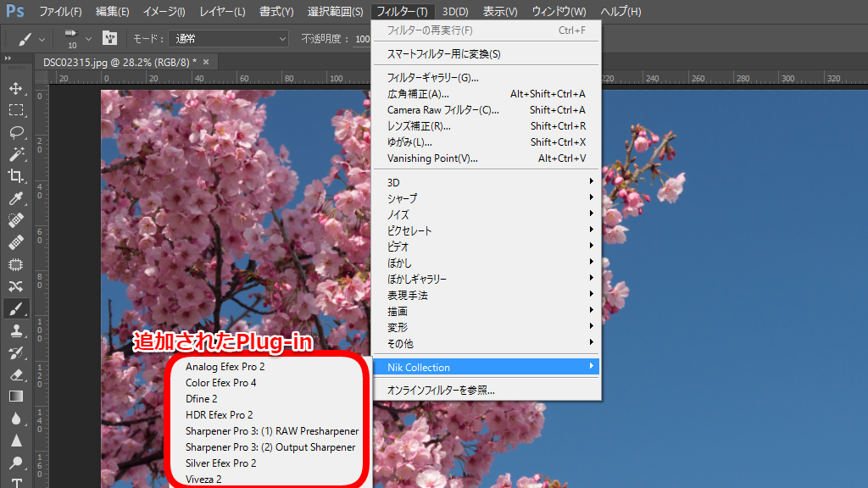Open the 編集(E) menu
This screenshot has width=868, height=488.
coord(113,12)
